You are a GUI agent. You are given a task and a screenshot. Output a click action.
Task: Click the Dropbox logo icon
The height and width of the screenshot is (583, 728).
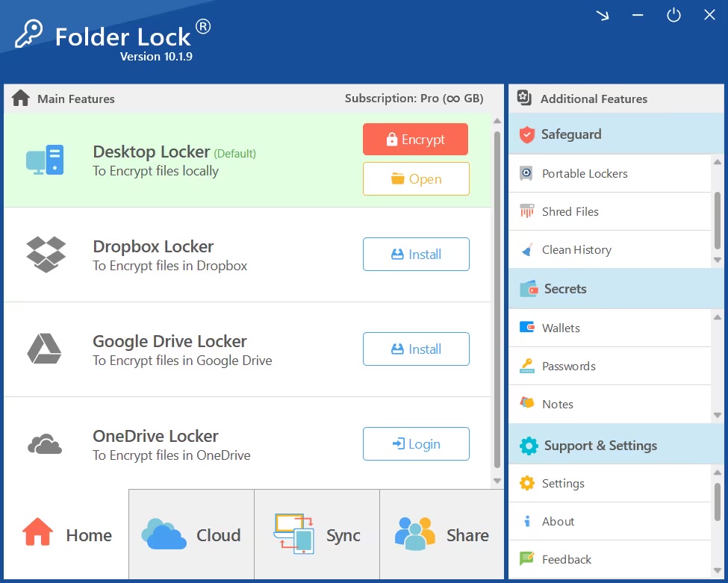[x=46, y=255]
